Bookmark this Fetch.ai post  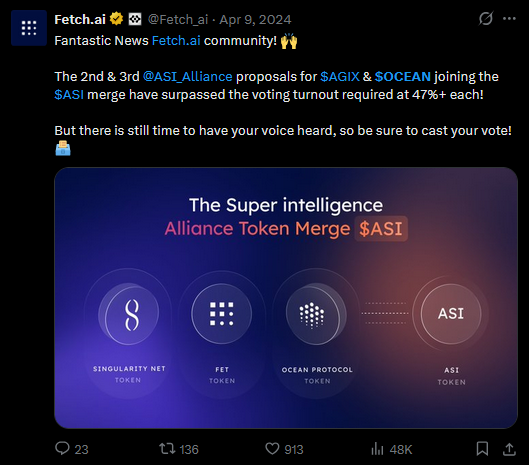pyautogui.click(x=482, y=449)
